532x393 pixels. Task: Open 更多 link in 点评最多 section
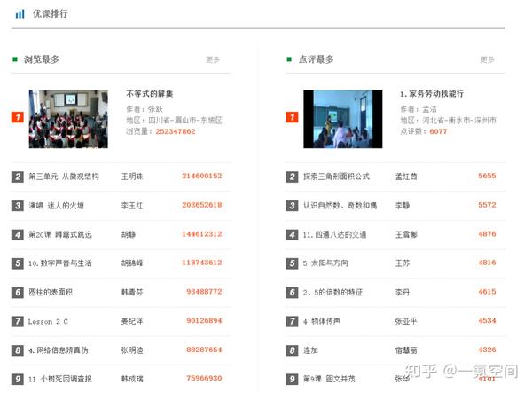pyautogui.click(x=487, y=59)
